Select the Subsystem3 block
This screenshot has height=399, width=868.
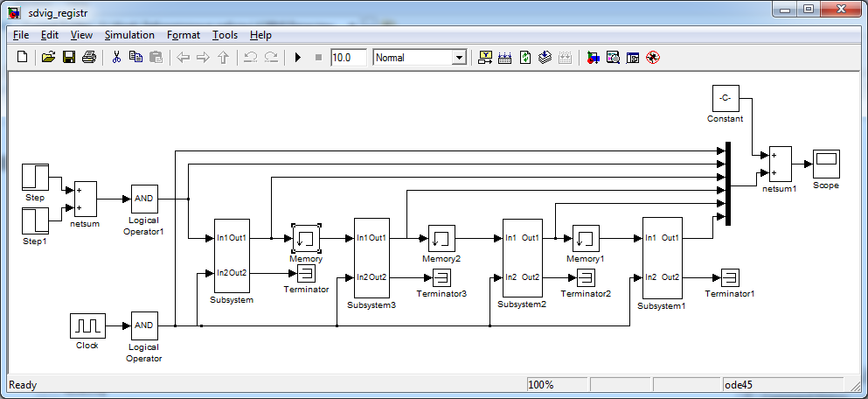point(372,257)
